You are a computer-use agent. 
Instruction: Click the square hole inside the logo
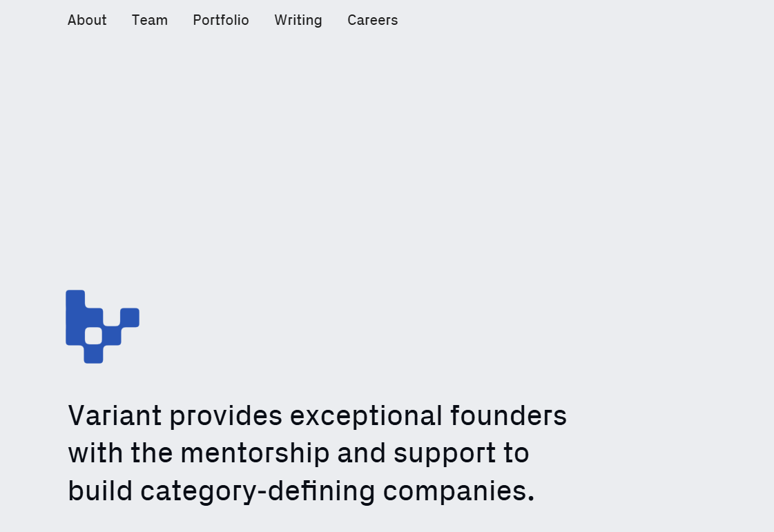click(94, 336)
